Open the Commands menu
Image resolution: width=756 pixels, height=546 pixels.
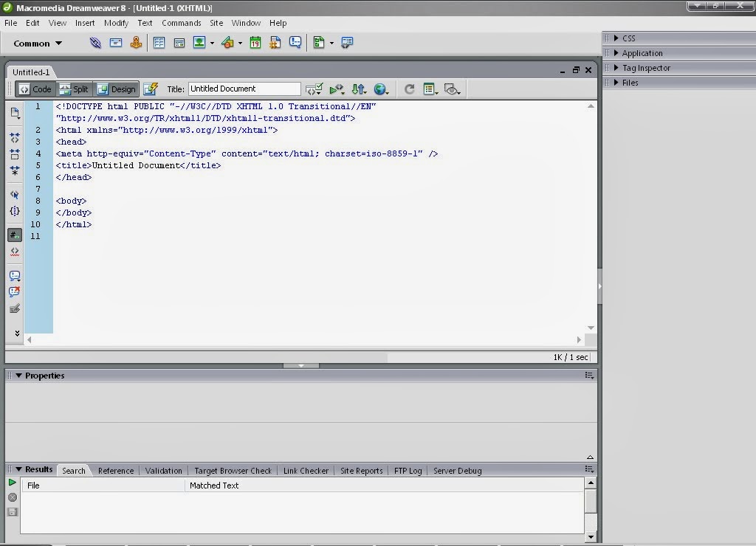point(182,23)
